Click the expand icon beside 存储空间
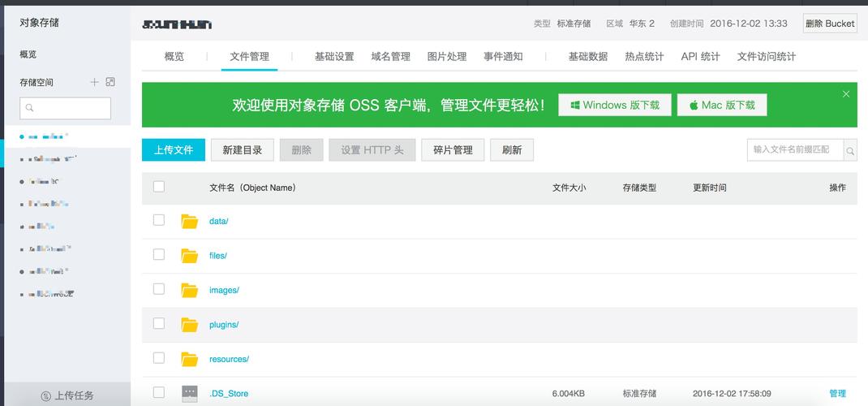Screen dimensions: 868x406 tap(110, 82)
